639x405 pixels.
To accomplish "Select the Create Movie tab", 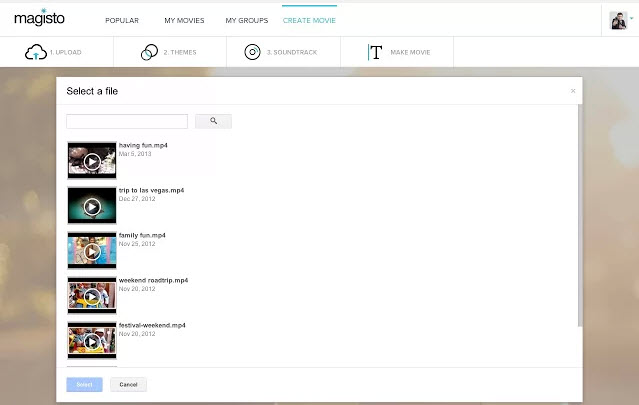I will (309, 20).
